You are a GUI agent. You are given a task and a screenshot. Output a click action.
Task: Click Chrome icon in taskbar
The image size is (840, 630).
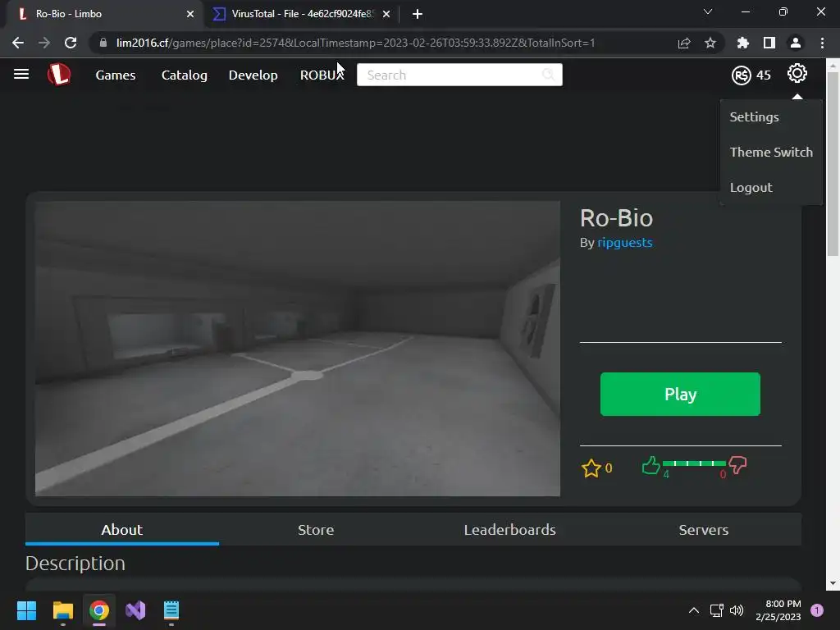tap(99, 610)
